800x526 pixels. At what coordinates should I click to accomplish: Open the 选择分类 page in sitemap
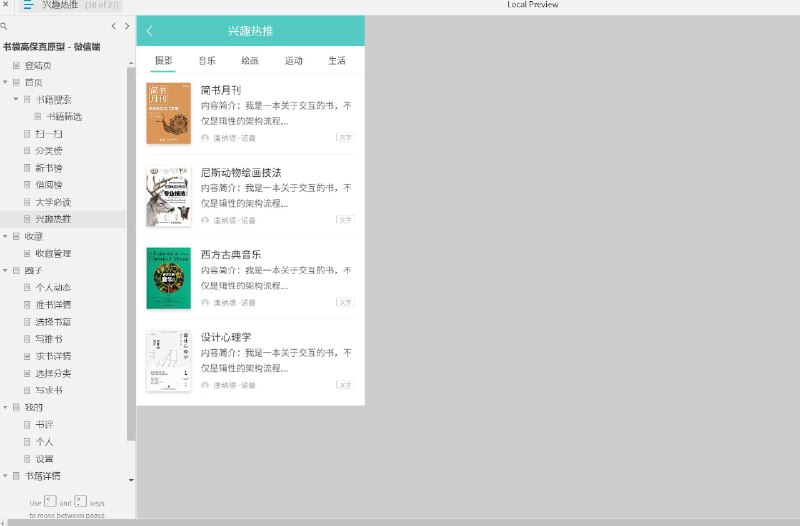tap(53, 373)
